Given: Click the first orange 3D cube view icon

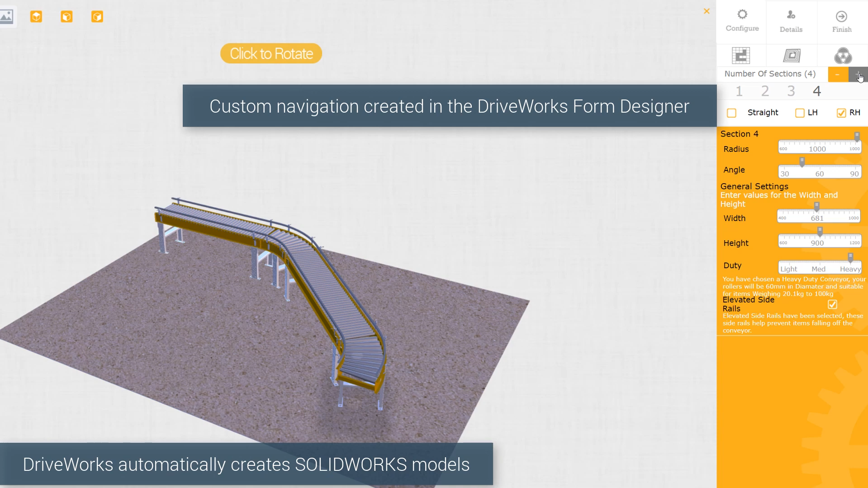Looking at the screenshot, I should click(36, 17).
